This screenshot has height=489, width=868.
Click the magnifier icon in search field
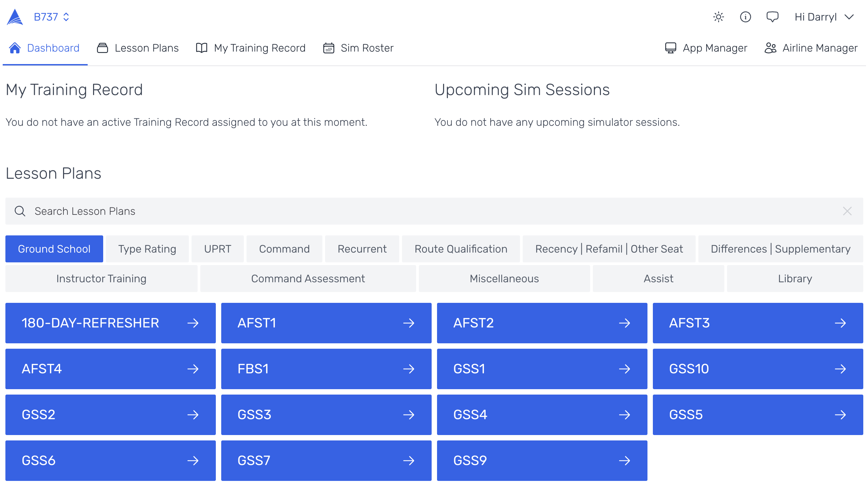[x=20, y=211]
